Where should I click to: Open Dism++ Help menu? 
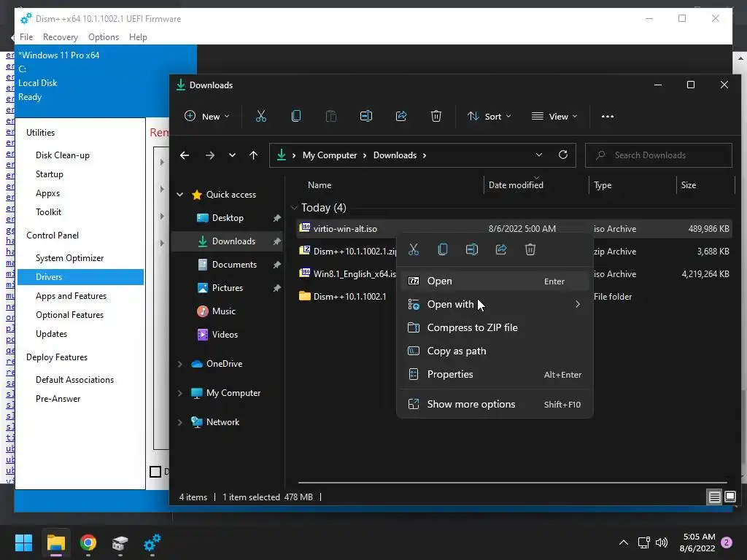coord(138,37)
